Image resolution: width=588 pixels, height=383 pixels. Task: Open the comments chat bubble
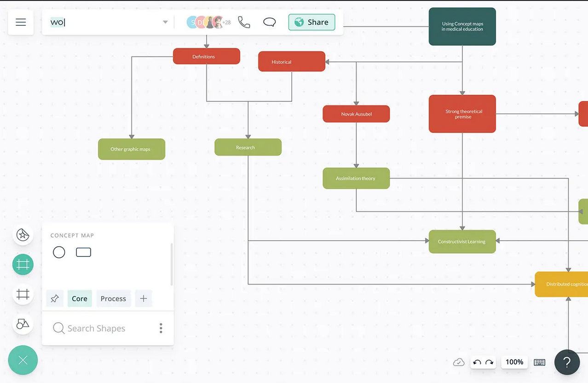[270, 22]
